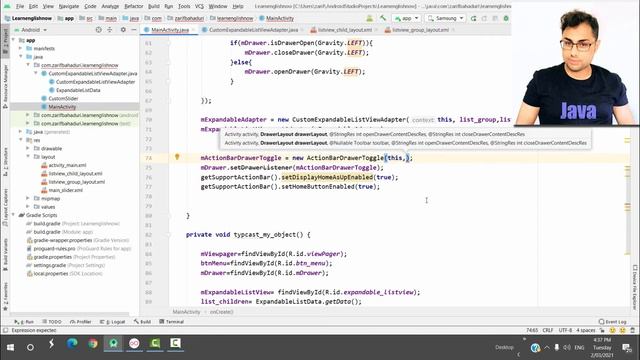Click the project view settings gear icon
The height and width of the screenshot is (360, 640).
pos(123,30)
